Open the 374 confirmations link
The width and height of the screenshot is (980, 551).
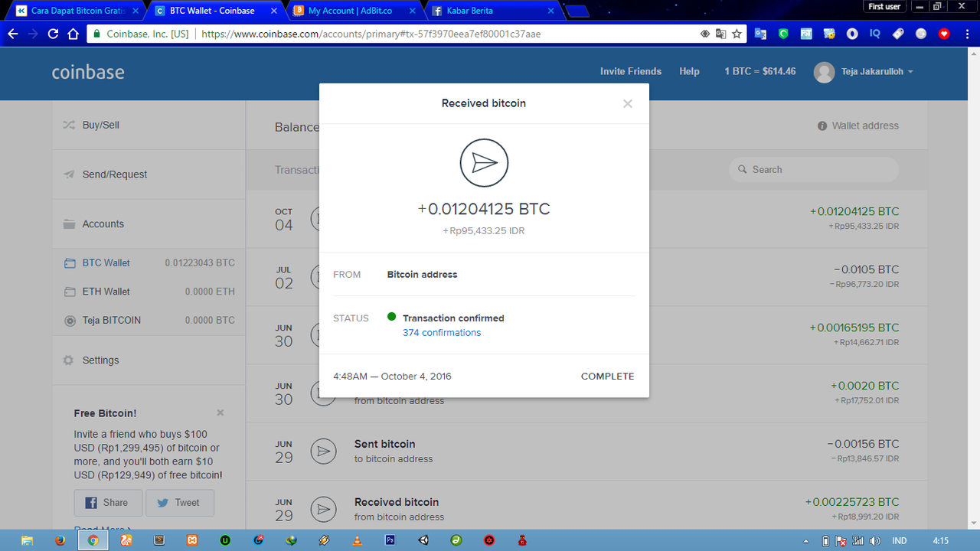(442, 333)
